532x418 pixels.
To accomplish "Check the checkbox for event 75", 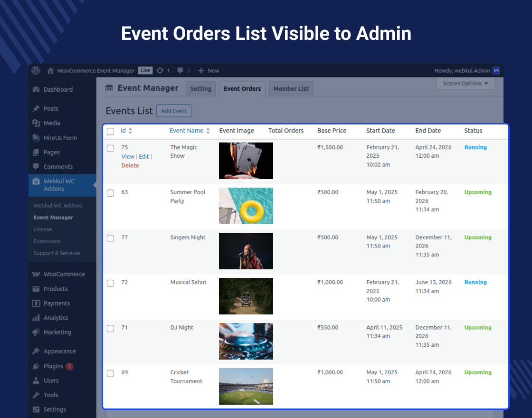I will click(110, 148).
